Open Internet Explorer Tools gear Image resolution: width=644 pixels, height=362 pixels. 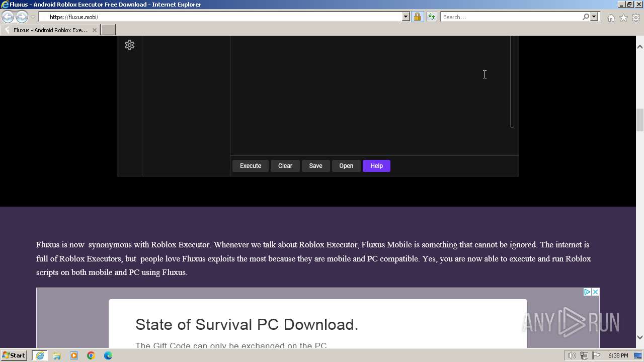636,18
